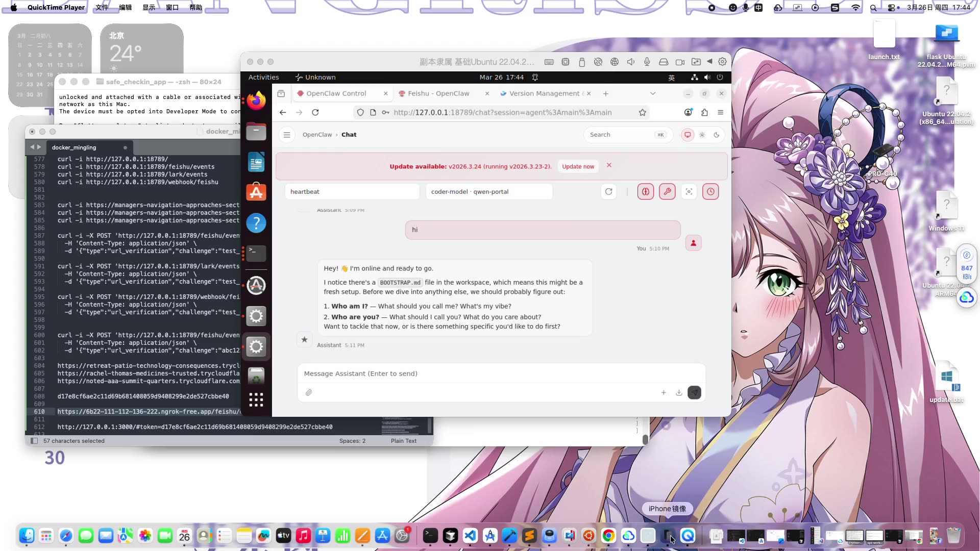Image resolution: width=980 pixels, height=551 pixels.
Task: Expand the Firefox list-all-tabs chevron
Action: [652, 93]
